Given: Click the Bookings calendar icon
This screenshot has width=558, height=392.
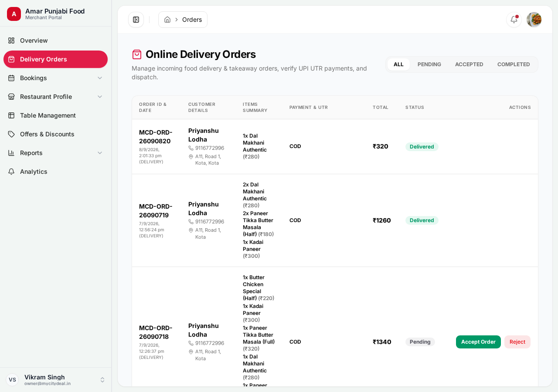Looking at the screenshot, I should (11, 78).
